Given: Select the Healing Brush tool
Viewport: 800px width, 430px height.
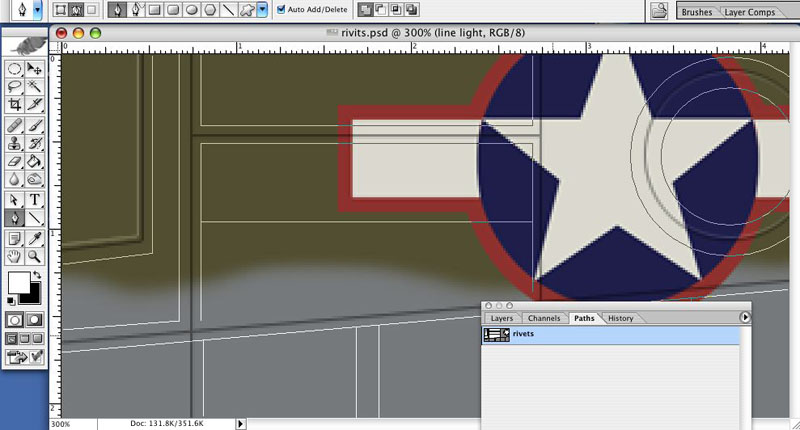Looking at the screenshot, I should pyautogui.click(x=14, y=125).
